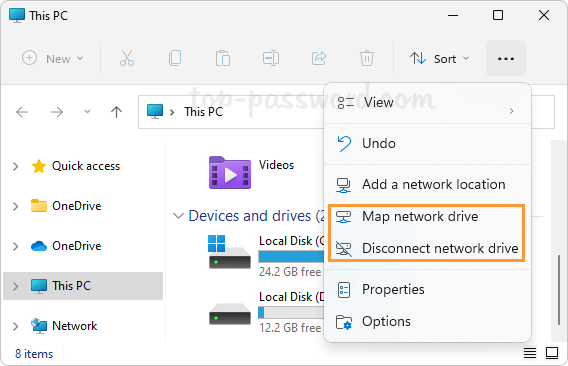Screen dimensions: 568x366
Task: Go up one level with Up arrow
Action: click(x=116, y=112)
